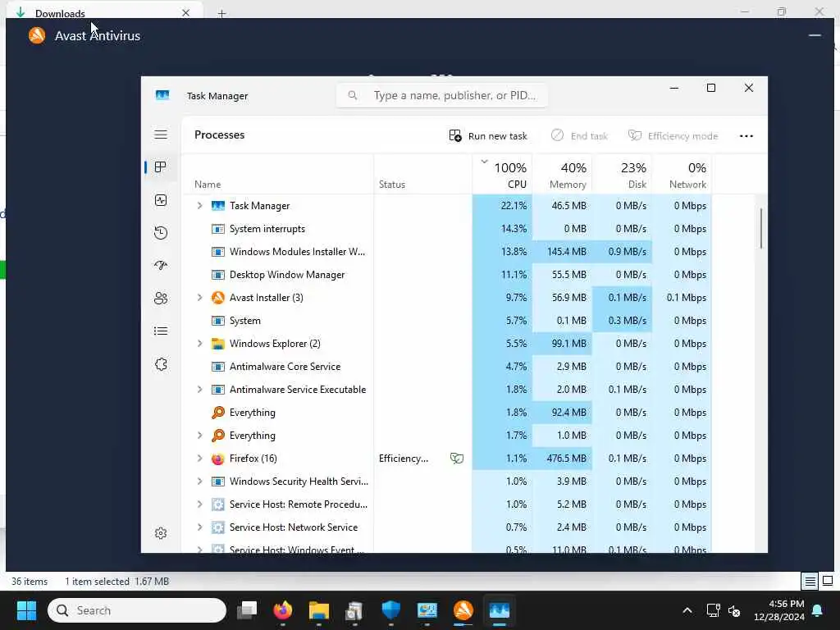Switch File Explorer to details view
This screenshot has width=840, height=630.
pyautogui.click(x=810, y=581)
